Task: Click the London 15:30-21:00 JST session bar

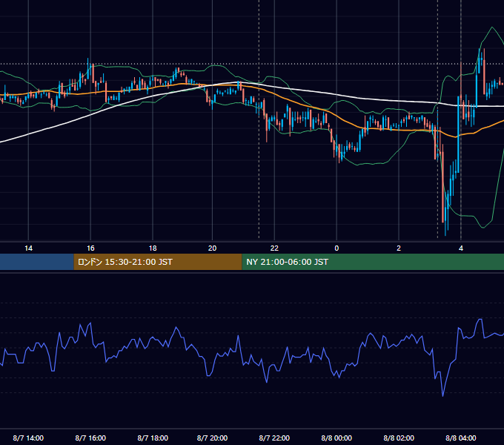Action: (x=158, y=262)
